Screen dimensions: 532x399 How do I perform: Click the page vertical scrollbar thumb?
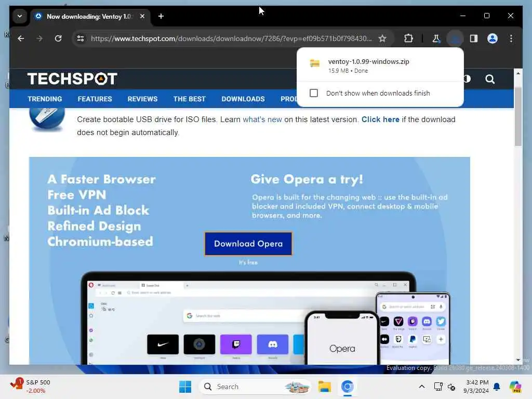coord(518,116)
